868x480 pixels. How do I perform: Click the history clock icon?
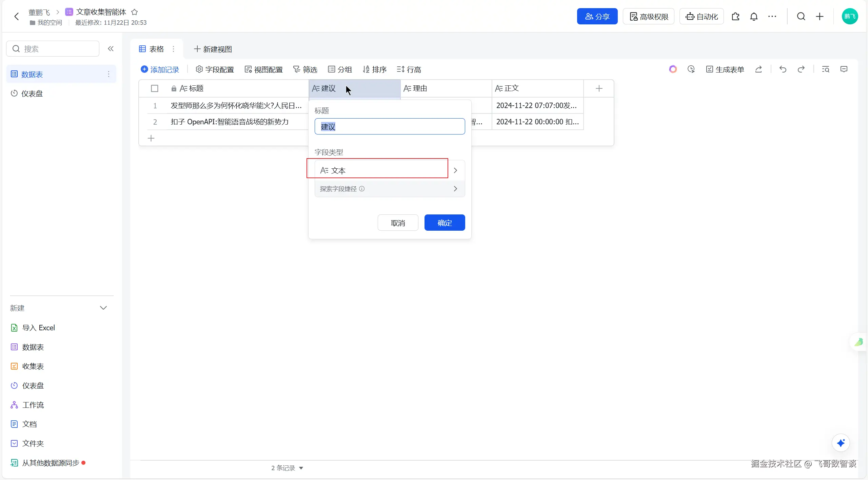click(691, 69)
